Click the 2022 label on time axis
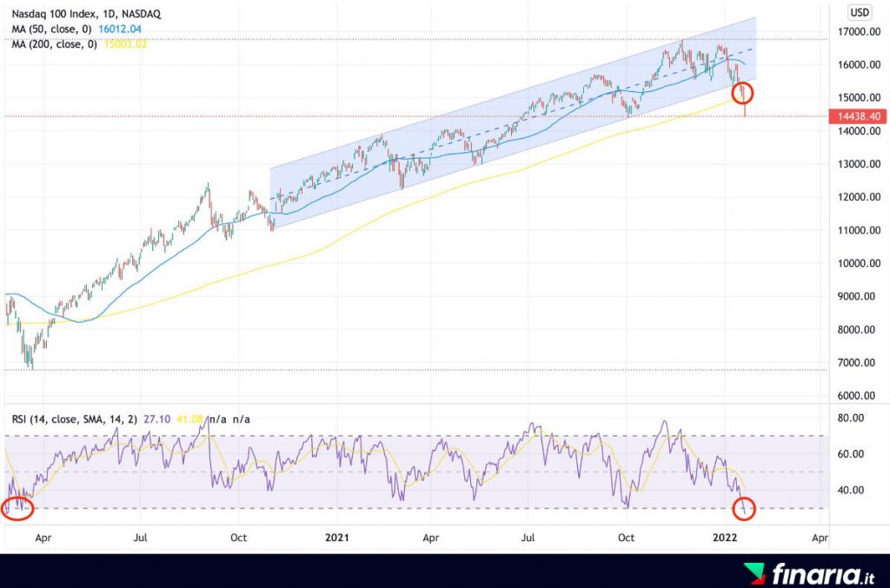 (725, 537)
